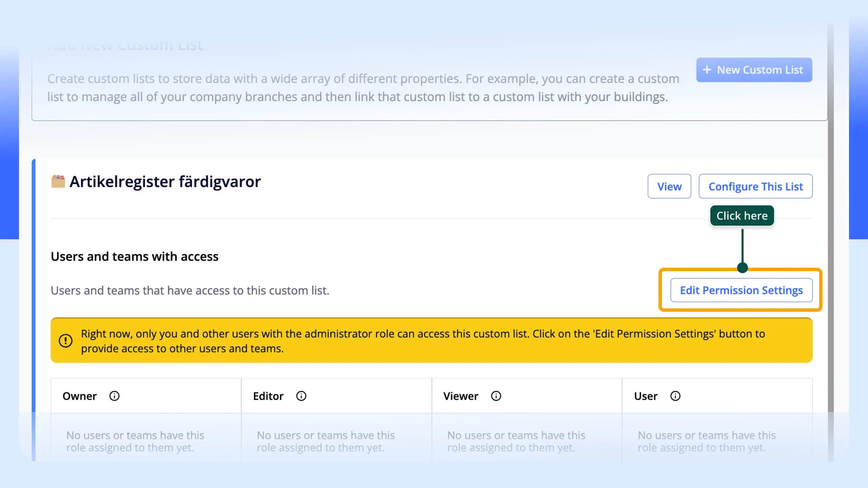Click the Owner column header
The width and height of the screenshot is (868, 488).
[80, 396]
